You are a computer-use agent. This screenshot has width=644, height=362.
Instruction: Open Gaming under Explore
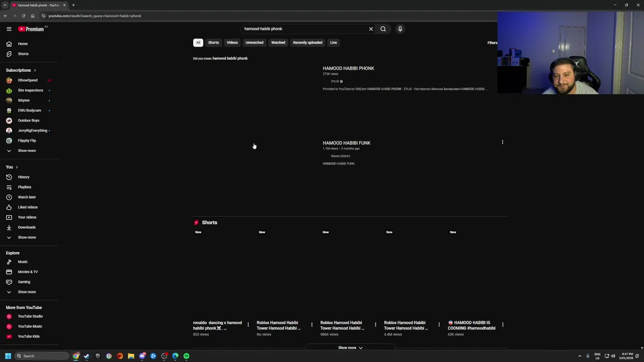[x=29, y=282]
